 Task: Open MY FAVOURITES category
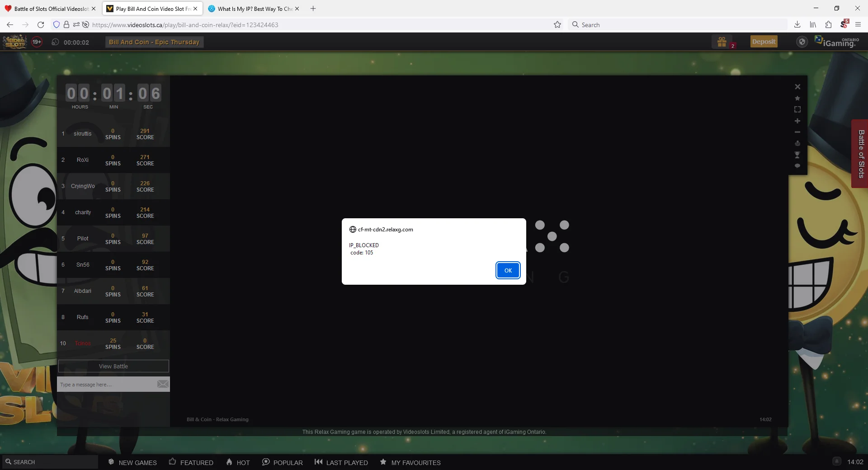click(410, 462)
